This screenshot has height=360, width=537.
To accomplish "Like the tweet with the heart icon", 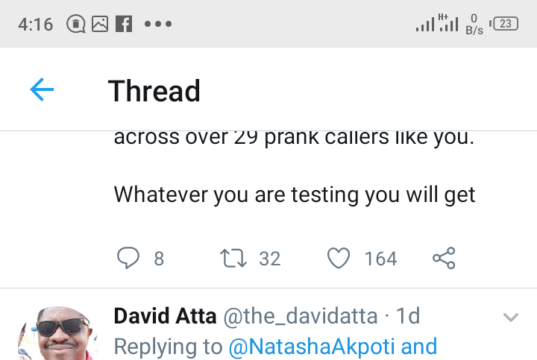I will click(338, 258).
